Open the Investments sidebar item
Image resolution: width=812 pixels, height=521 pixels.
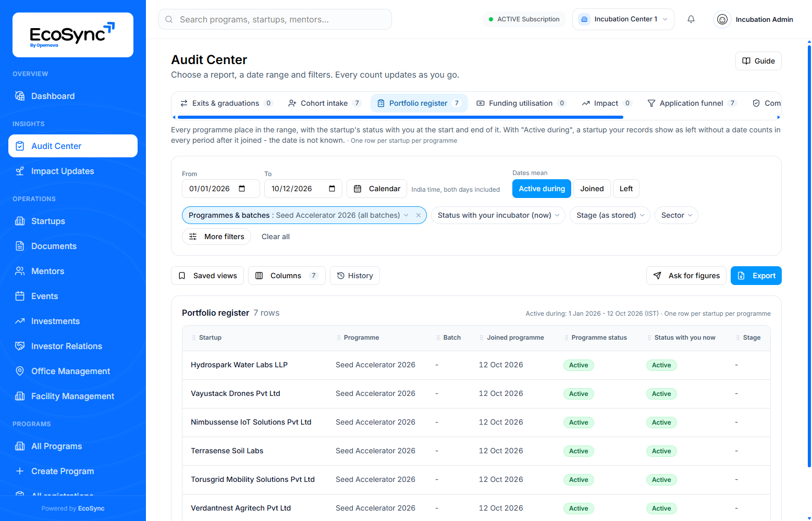[x=73, y=321]
